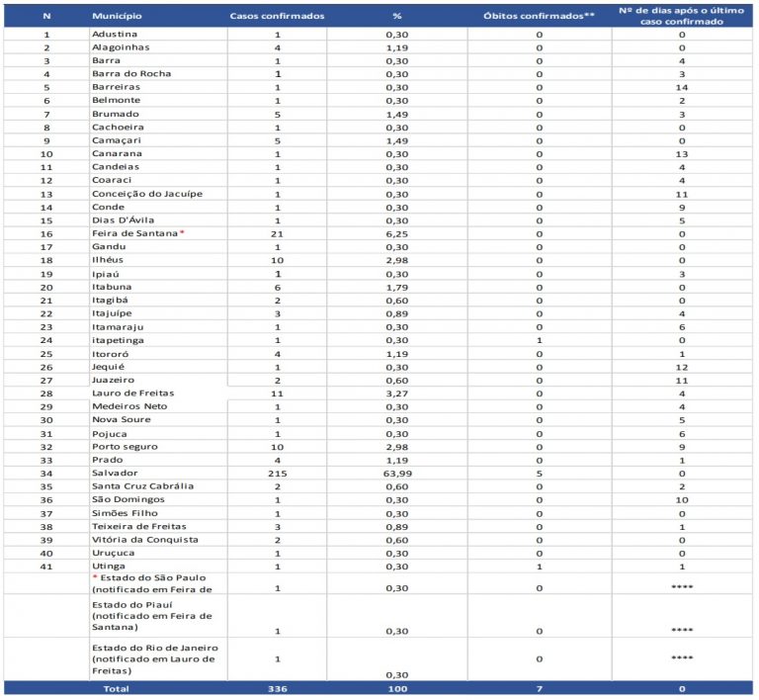
Task: Click the % column header
Action: (x=396, y=17)
